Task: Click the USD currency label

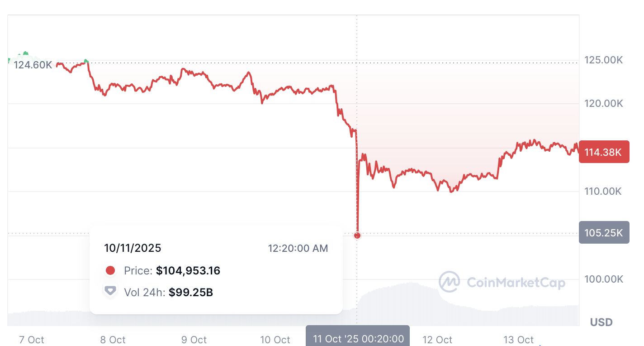Action: [601, 322]
